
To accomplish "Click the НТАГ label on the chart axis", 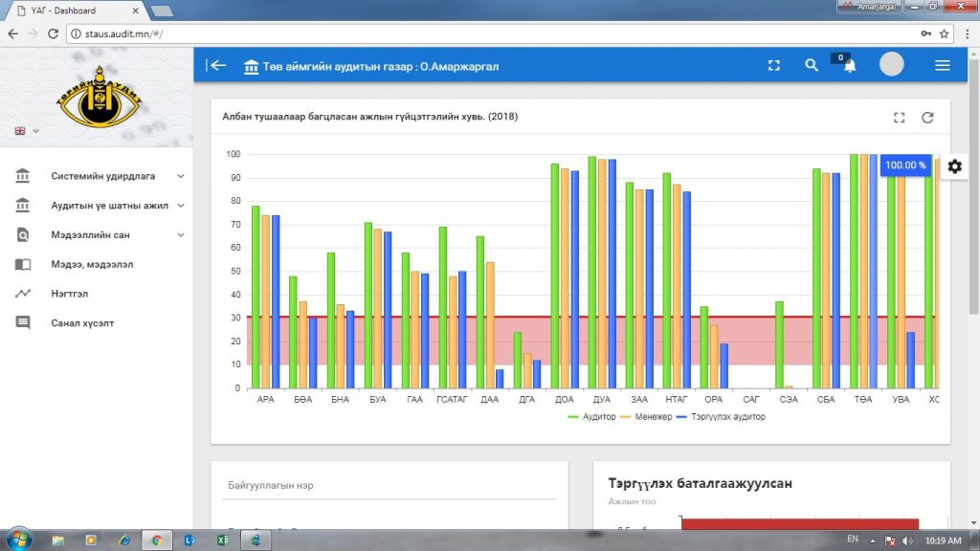I will (x=677, y=400).
